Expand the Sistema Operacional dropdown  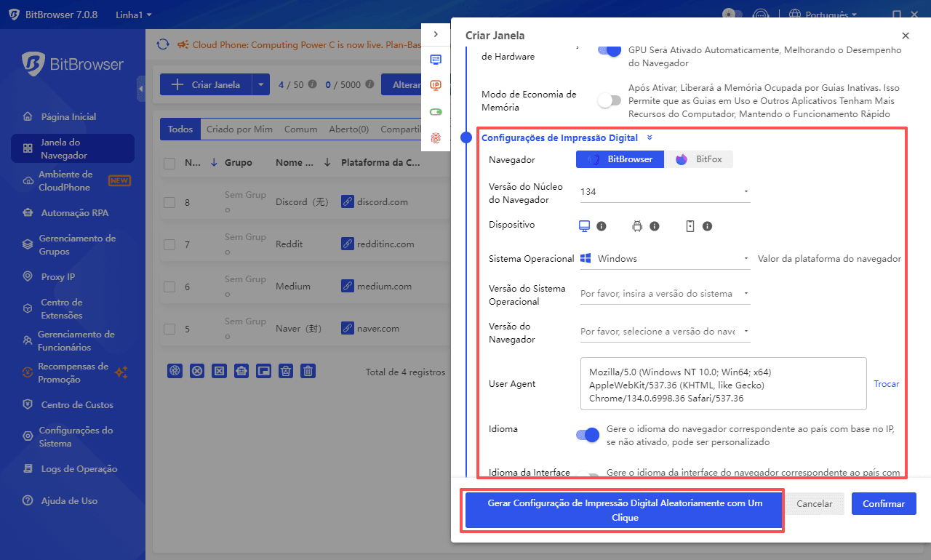(x=746, y=257)
